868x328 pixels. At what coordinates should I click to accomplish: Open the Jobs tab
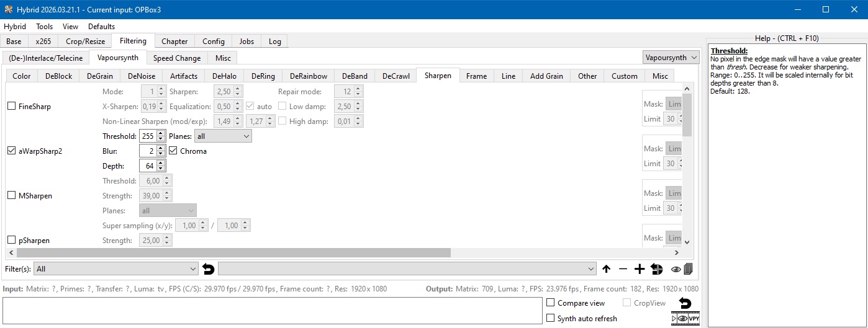(246, 42)
